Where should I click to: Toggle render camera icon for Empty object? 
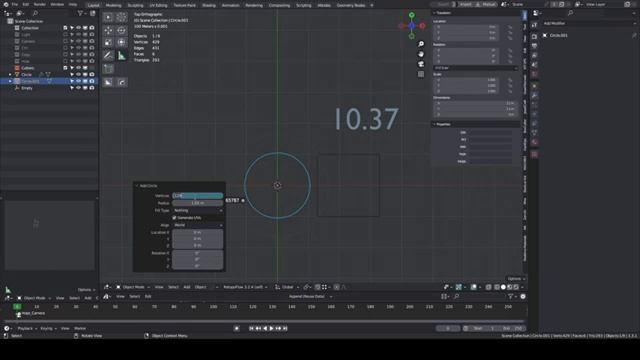[x=92, y=88]
